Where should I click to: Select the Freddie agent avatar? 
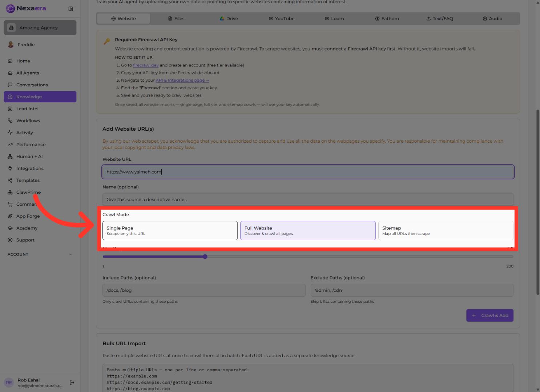pyautogui.click(x=11, y=45)
